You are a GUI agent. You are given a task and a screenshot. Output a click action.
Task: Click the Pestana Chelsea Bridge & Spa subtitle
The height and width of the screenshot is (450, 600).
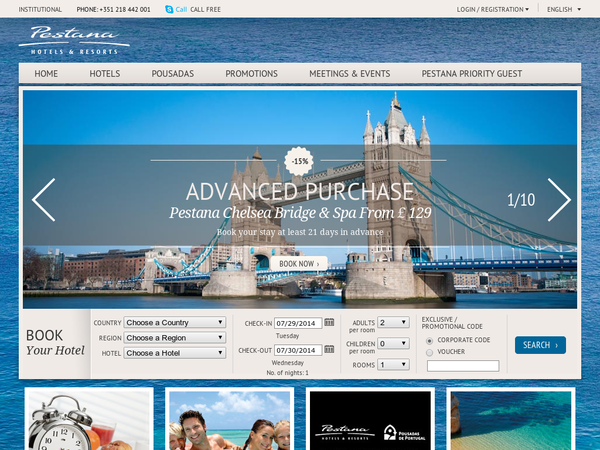click(x=300, y=213)
